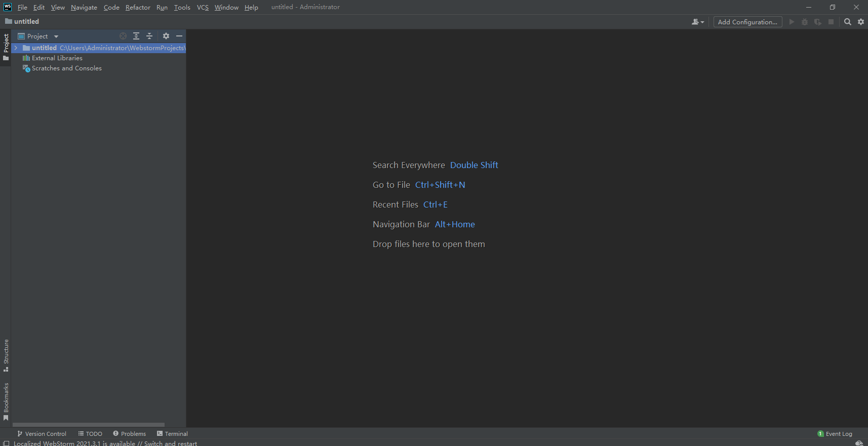The height and width of the screenshot is (446, 868).
Task: Open the View menu
Action: click(x=58, y=7)
